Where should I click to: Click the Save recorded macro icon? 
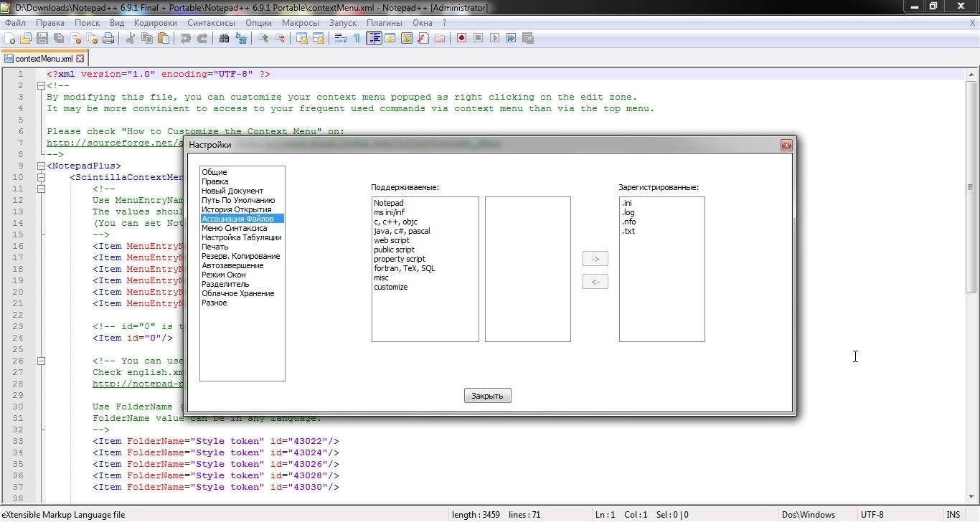(x=527, y=39)
